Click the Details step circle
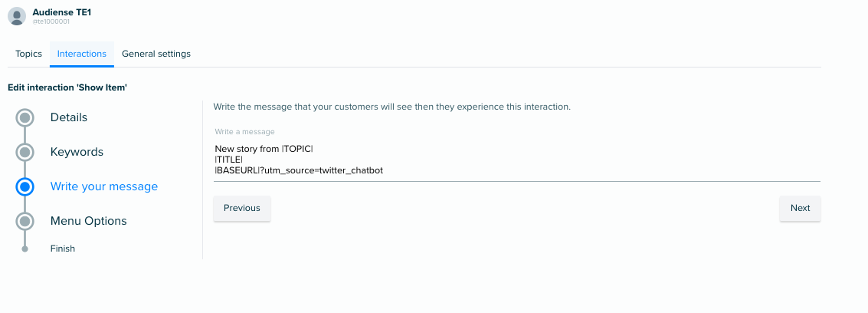The image size is (868, 313). click(x=25, y=117)
